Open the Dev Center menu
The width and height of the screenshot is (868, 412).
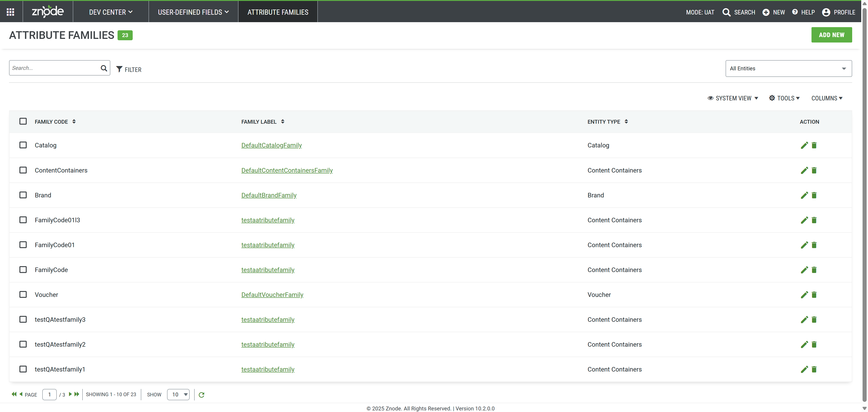pyautogui.click(x=111, y=12)
